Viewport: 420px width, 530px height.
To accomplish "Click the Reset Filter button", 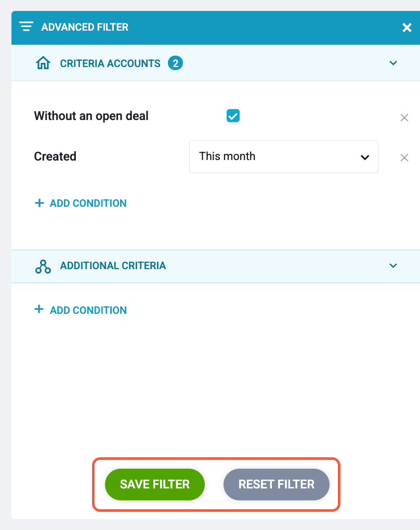I will coord(277,484).
